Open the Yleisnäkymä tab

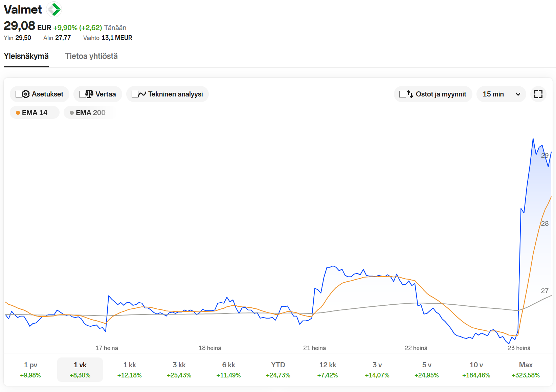(26, 56)
